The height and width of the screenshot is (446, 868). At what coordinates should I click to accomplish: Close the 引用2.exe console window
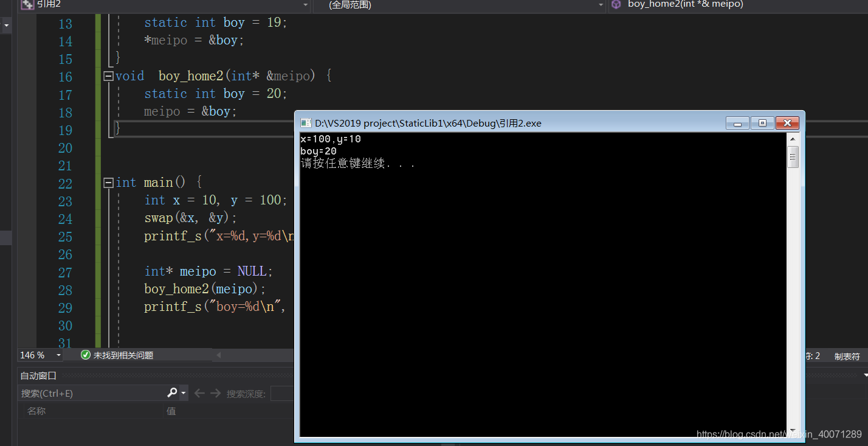(x=787, y=123)
